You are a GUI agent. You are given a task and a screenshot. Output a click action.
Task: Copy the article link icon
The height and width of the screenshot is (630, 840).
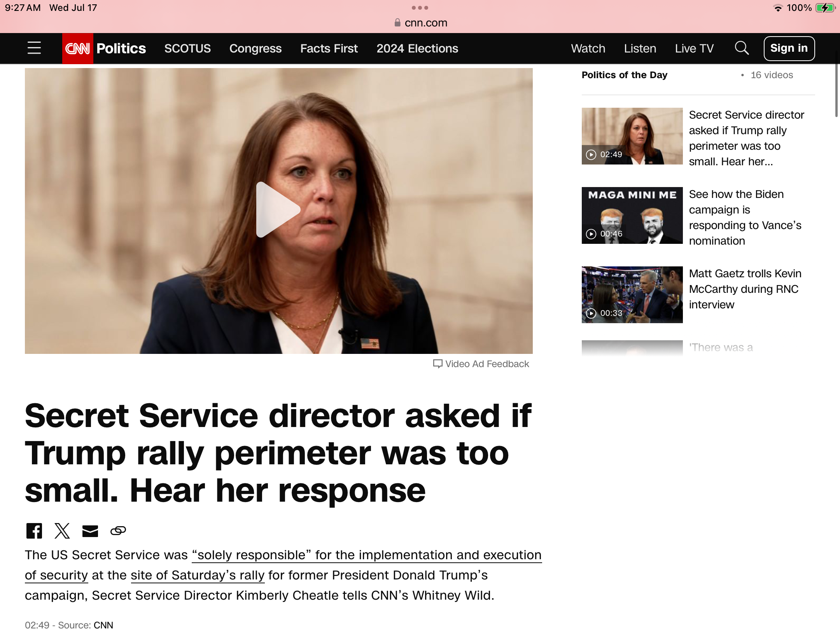click(x=118, y=531)
